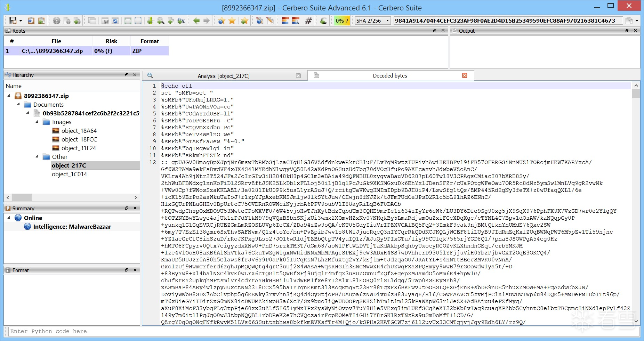Close the Hierarchy panel

click(135, 75)
